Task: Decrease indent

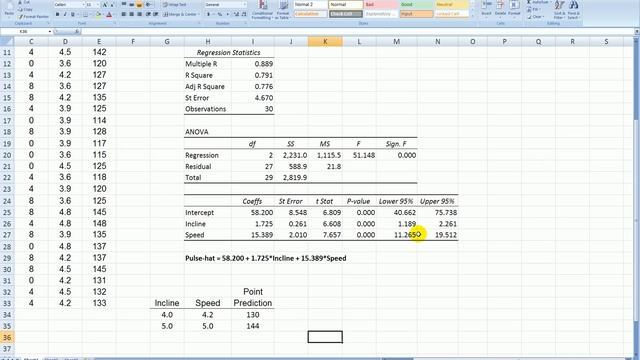Action: 148,14
